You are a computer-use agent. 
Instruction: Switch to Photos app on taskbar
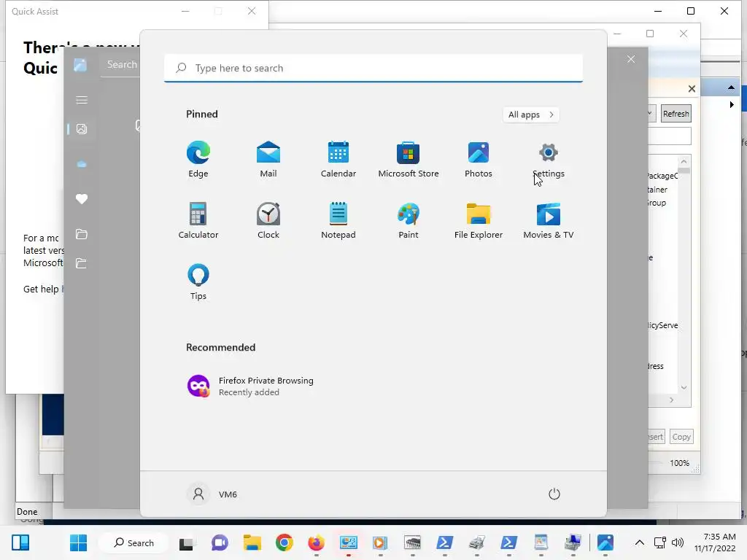(x=605, y=542)
